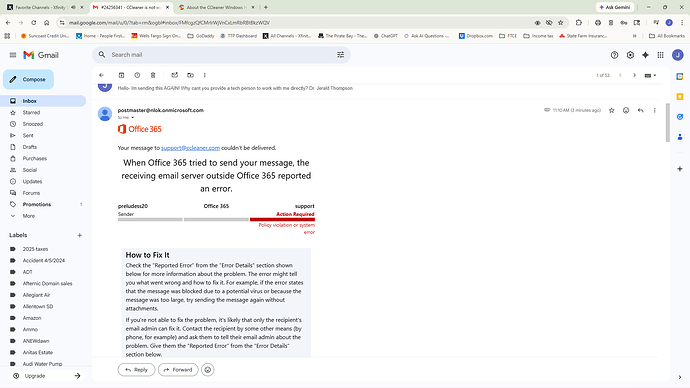Open Google account avatar J

(678, 55)
